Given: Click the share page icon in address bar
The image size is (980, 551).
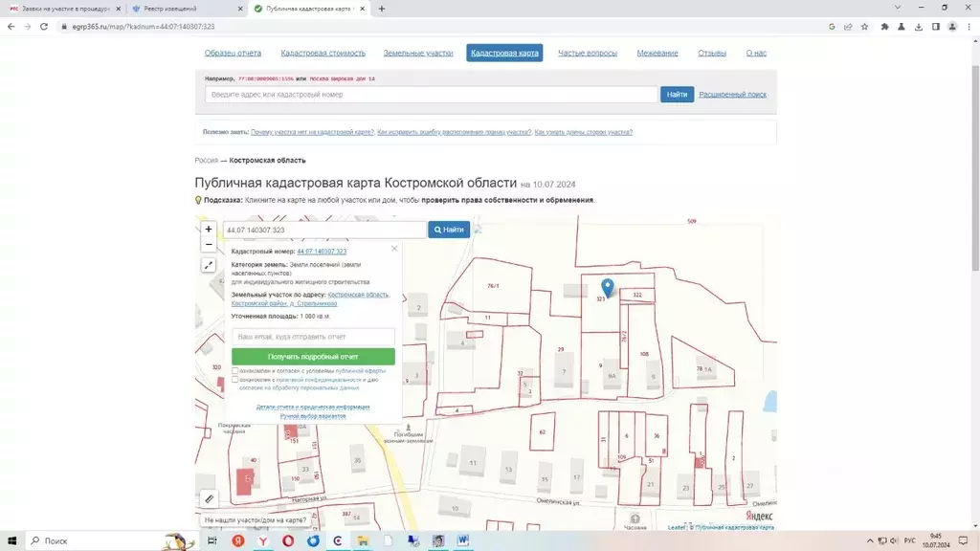Looking at the screenshot, I should point(848,26).
